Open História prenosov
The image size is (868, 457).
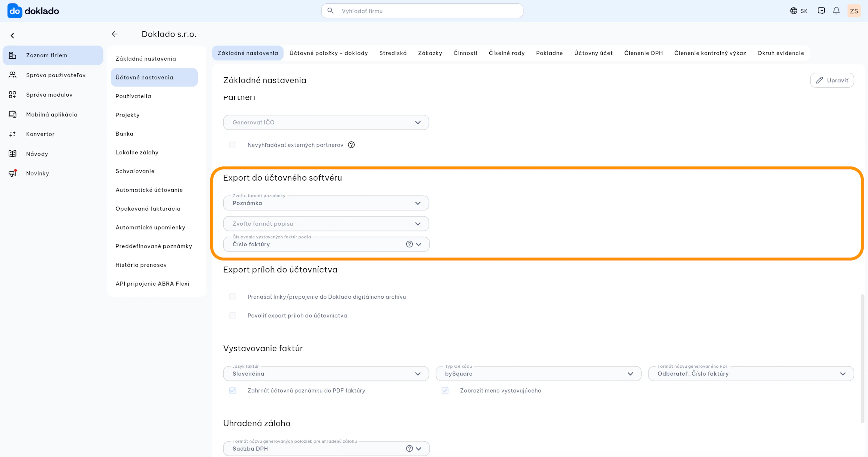pos(154,265)
